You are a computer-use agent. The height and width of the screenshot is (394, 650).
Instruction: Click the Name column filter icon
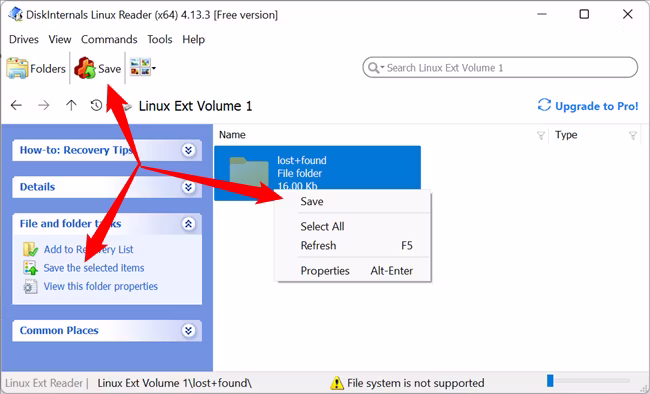coord(541,135)
